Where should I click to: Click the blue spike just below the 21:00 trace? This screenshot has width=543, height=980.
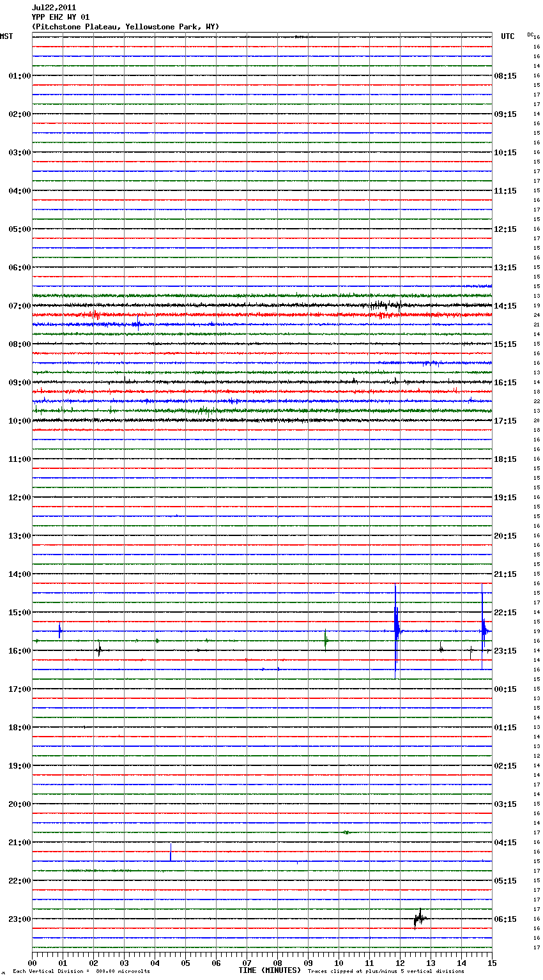tap(171, 853)
